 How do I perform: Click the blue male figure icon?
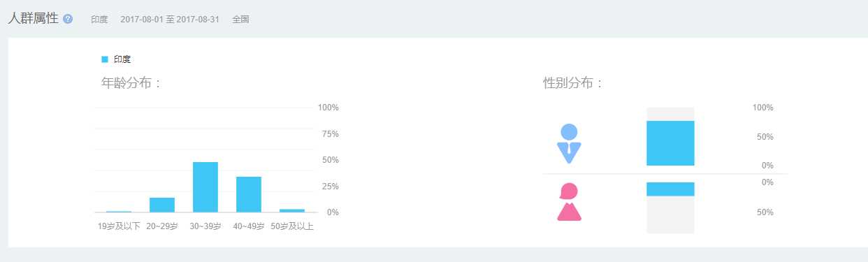[569, 143]
